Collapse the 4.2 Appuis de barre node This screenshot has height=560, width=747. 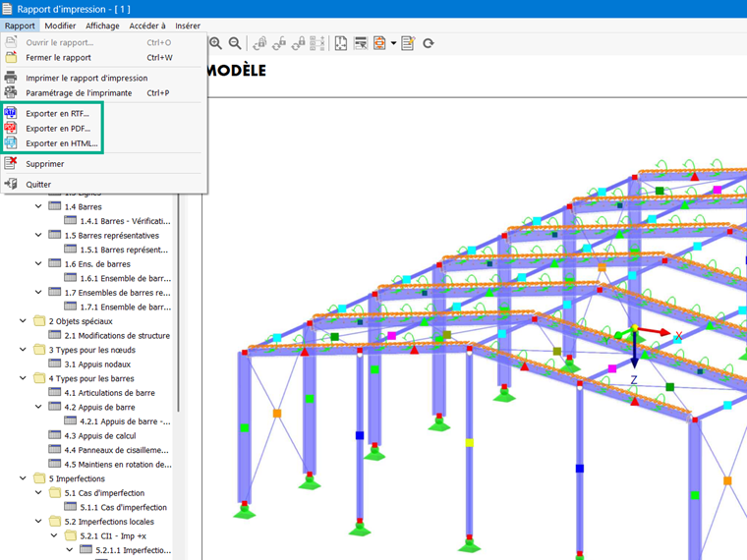pyautogui.click(x=38, y=407)
